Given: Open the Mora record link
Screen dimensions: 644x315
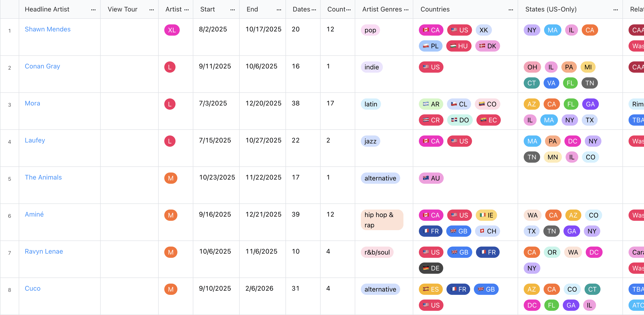Looking at the screenshot, I should pos(32,103).
